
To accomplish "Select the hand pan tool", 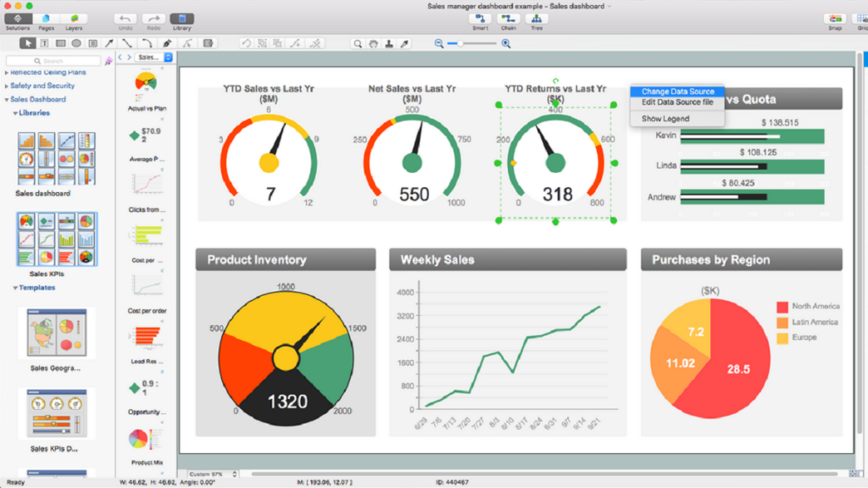I will point(375,43).
